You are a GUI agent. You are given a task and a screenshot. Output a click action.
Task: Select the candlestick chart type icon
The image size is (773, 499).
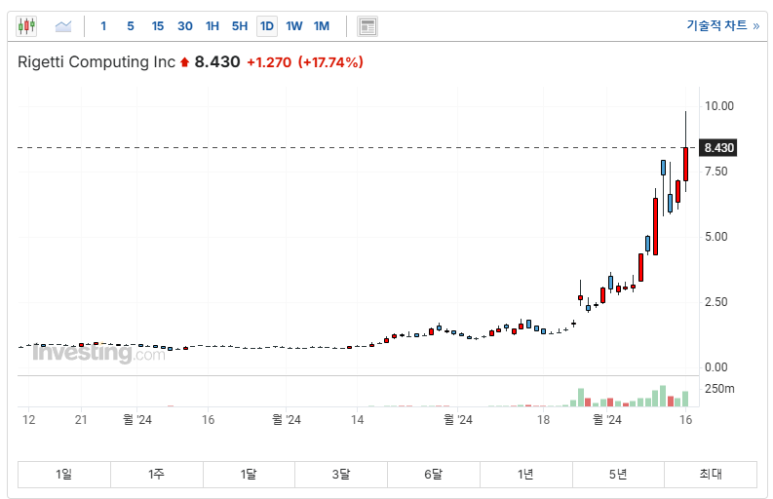26,26
